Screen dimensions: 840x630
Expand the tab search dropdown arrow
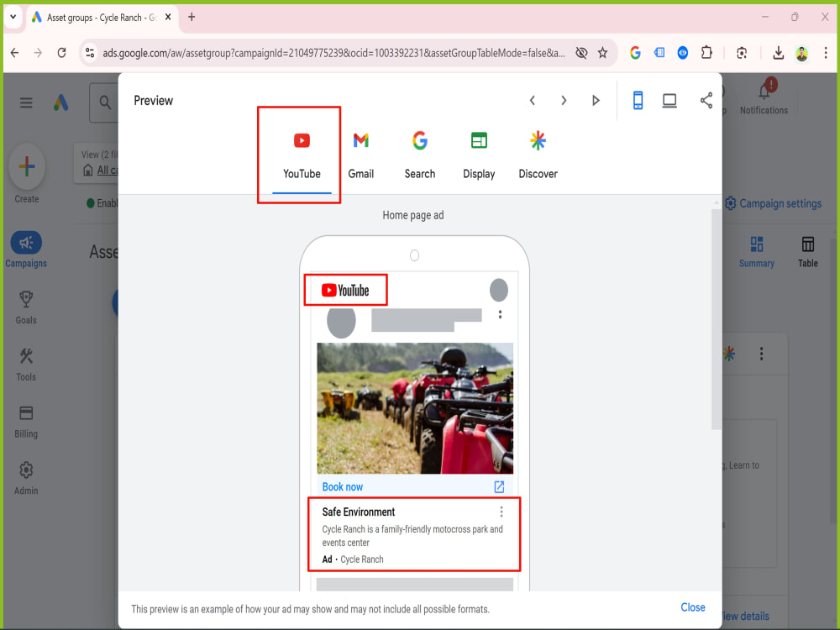pyautogui.click(x=13, y=17)
